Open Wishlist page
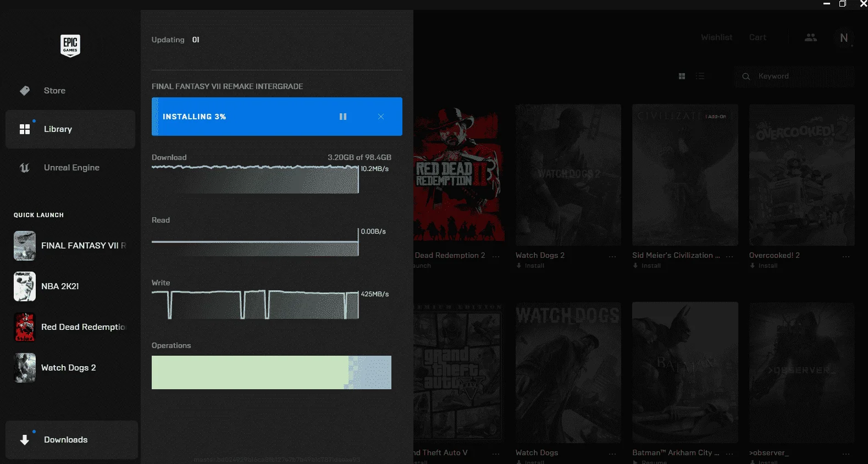Screen dimensions: 868x464 tap(717, 37)
